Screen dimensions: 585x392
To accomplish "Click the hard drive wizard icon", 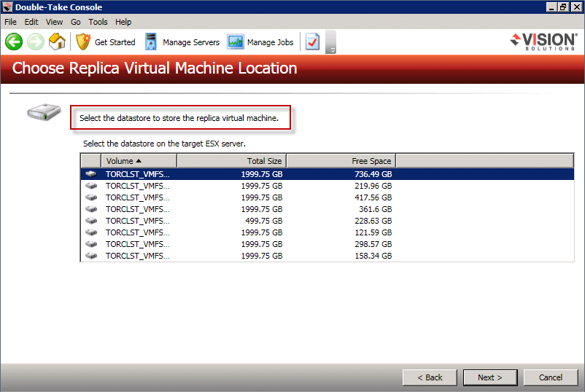I will pyautogui.click(x=44, y=111).
